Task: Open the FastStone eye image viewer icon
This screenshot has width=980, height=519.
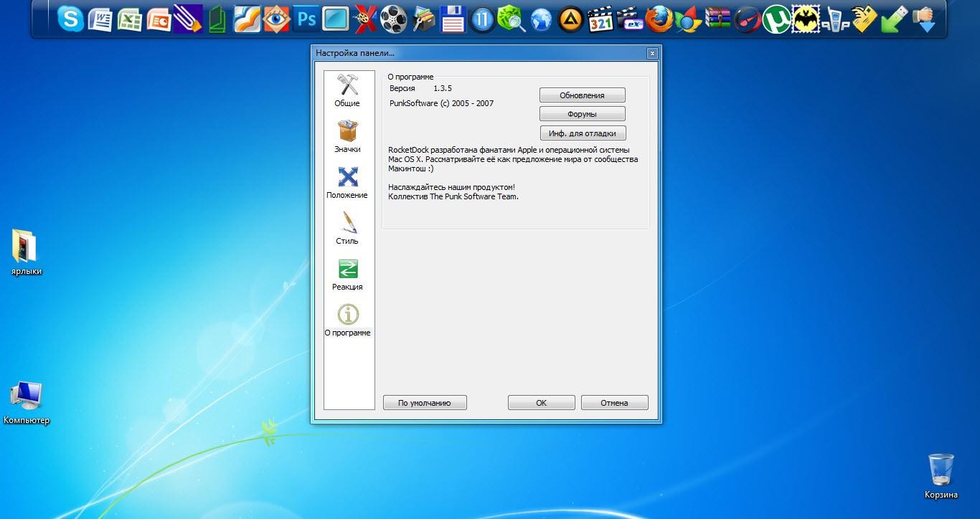Action: coord(276,19)
